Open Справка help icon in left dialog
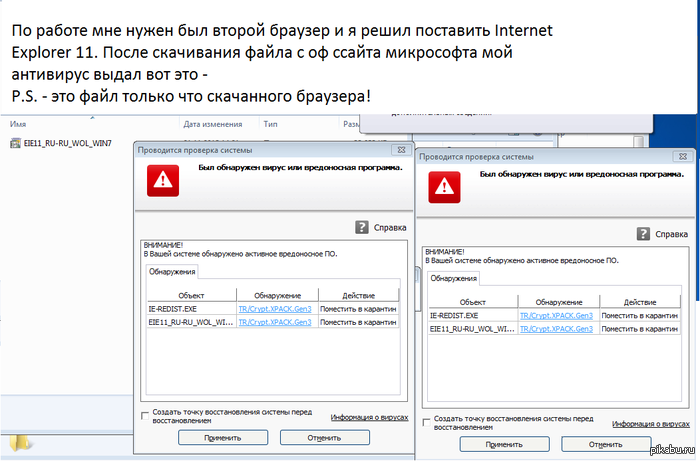The width and height of the screenshot is (700, 461). (x=362, y=227)
